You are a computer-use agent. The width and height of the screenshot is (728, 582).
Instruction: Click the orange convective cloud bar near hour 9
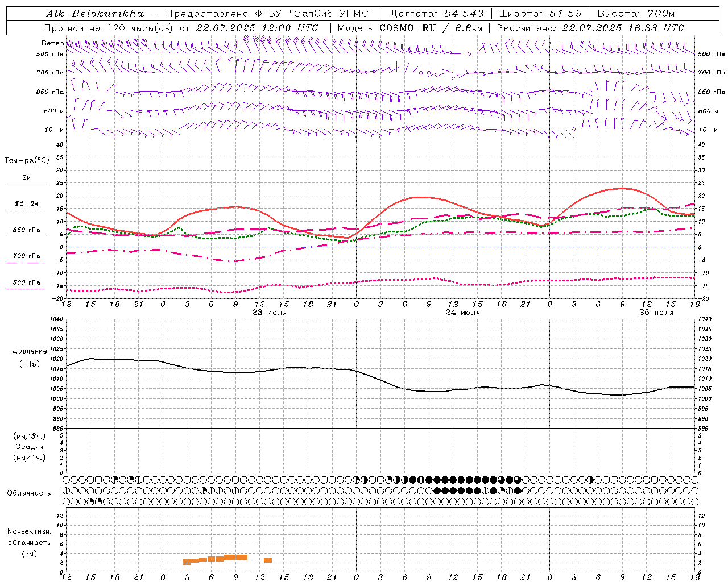click(235, 557)
